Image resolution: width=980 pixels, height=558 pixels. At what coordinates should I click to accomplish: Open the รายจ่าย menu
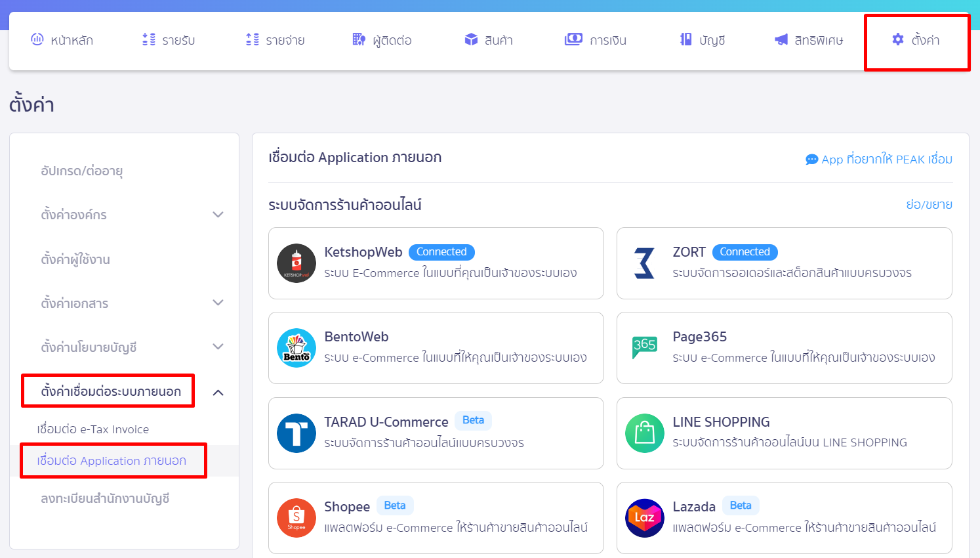(285, 40)
